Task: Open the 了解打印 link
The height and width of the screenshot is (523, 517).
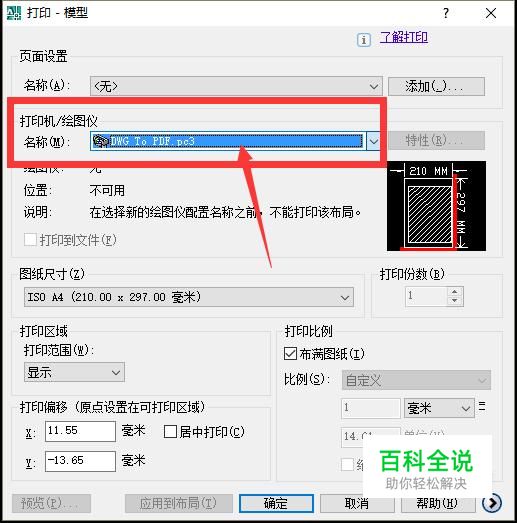Action: [x=404, y=37]
